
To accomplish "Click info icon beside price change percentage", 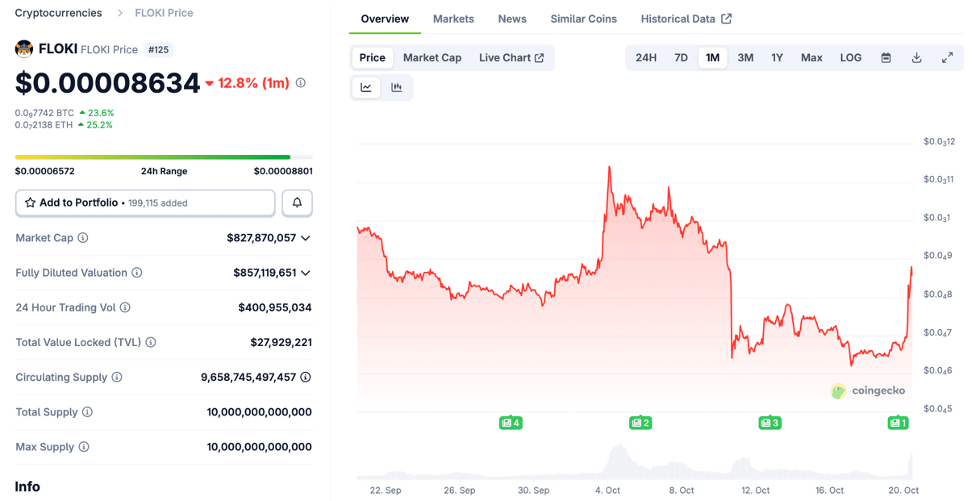I will (x=301, y=83).
